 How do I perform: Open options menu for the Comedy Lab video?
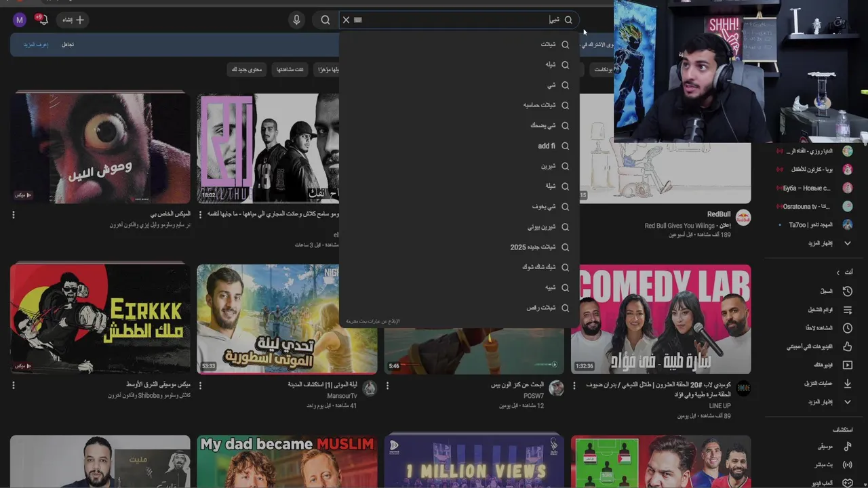pyautogui.click(x=574, y=385)
